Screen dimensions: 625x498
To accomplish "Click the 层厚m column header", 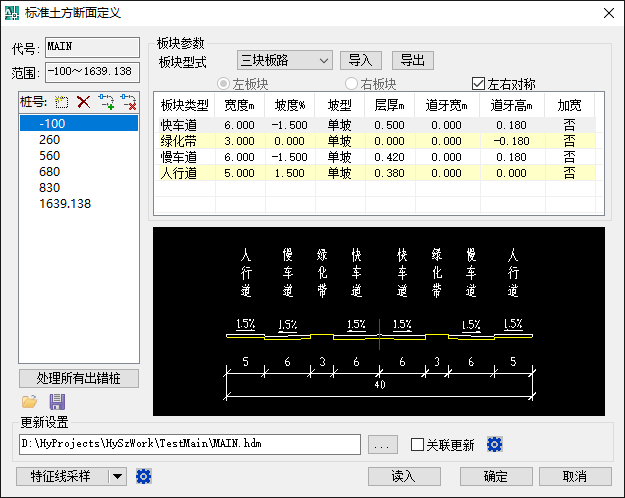I will point(389,105).
